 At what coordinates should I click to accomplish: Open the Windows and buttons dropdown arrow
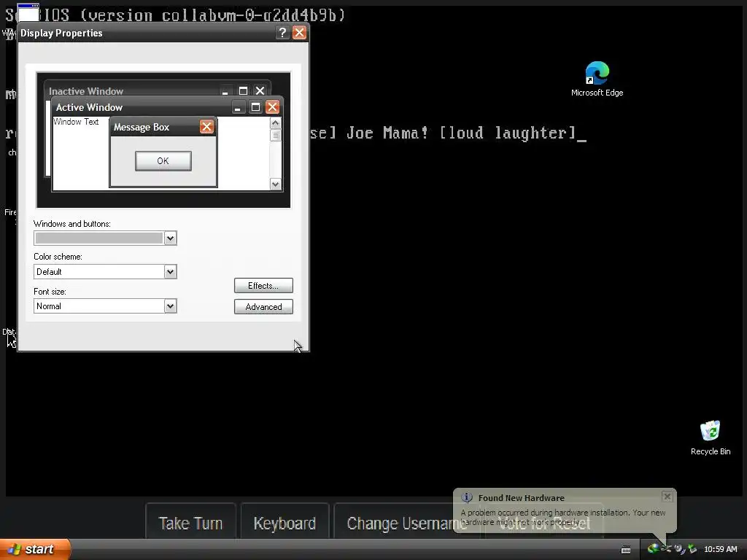click(x=170, y=238)
